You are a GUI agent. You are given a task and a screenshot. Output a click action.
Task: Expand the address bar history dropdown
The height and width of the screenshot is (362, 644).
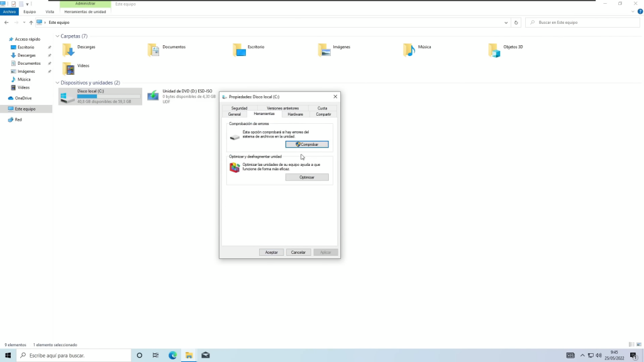pyautogui.click(x=507, y=23)
